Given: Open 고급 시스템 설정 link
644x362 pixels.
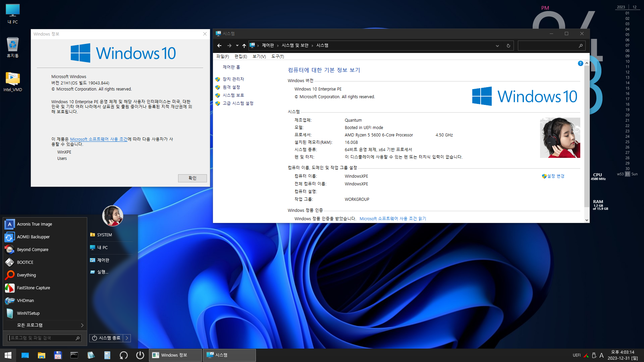Looking at the screenshot, I should click(238, 104).
